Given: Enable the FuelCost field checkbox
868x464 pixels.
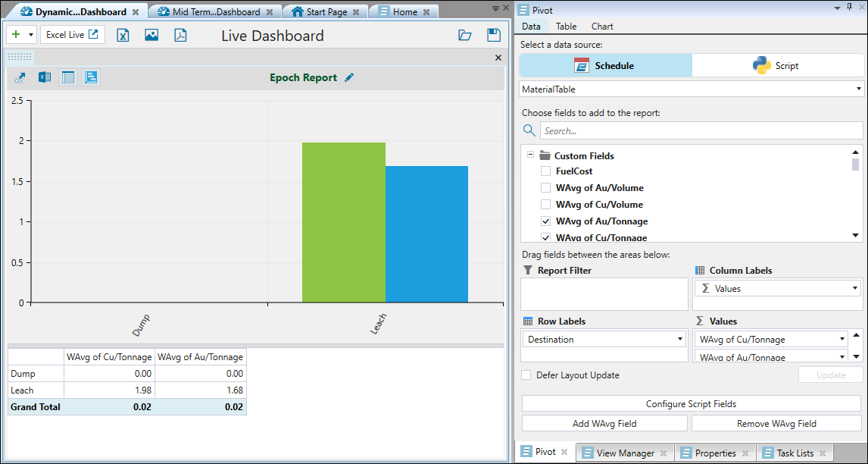Looking at the screenshot, I should [x=545, y=171].
